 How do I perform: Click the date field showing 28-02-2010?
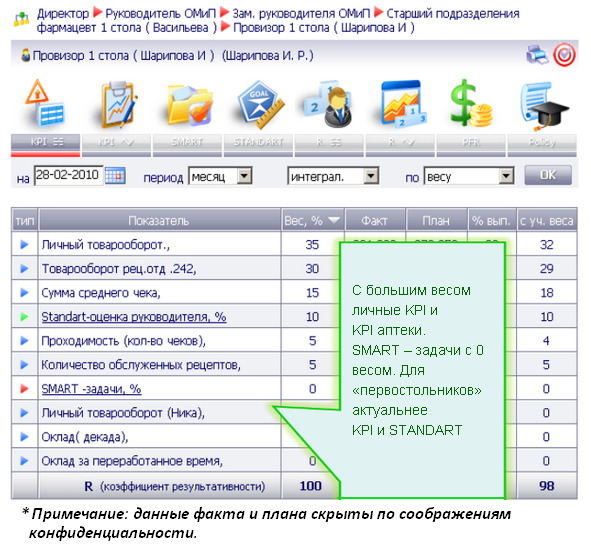(68, 175)
